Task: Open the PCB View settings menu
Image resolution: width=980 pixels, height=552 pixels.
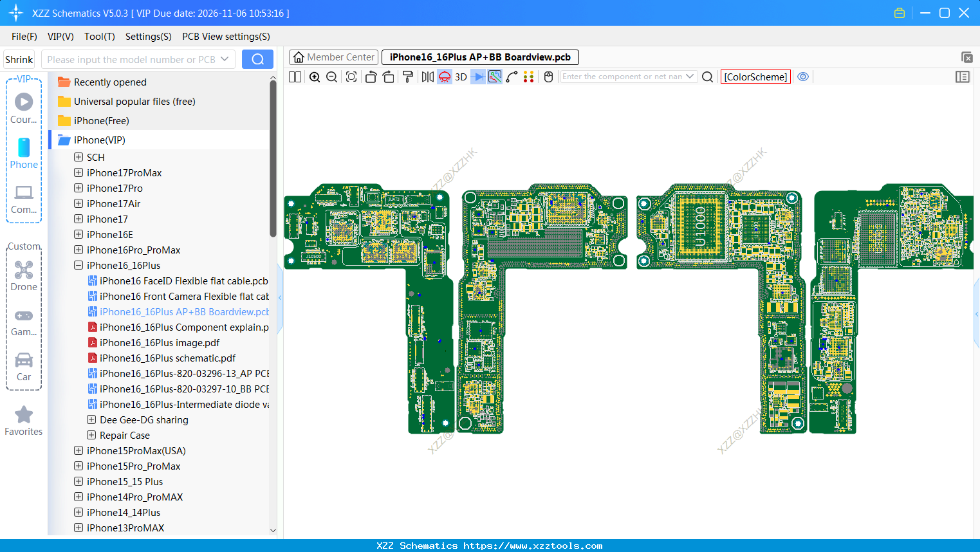Action: pyautogui.click(x=226, y=37)
